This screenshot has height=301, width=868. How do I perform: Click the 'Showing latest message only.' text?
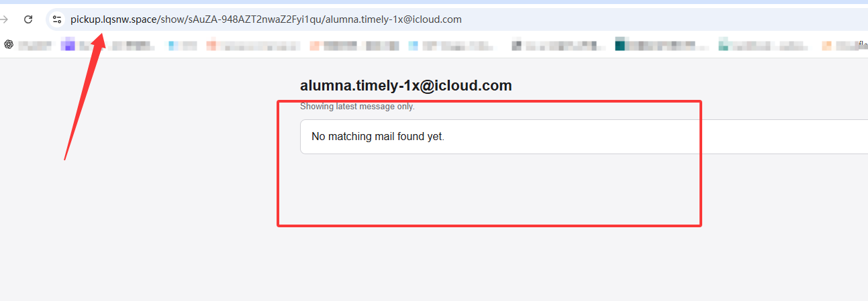point(357,107)
